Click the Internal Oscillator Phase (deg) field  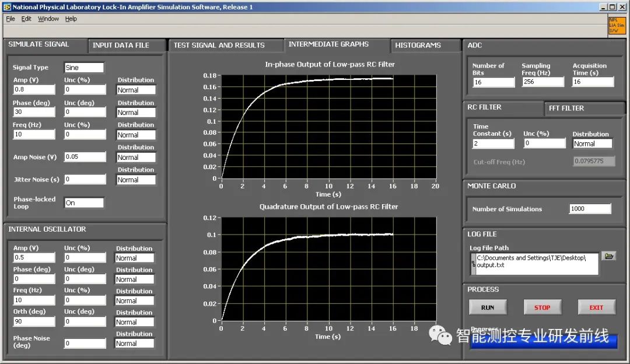tap(34, 278)
